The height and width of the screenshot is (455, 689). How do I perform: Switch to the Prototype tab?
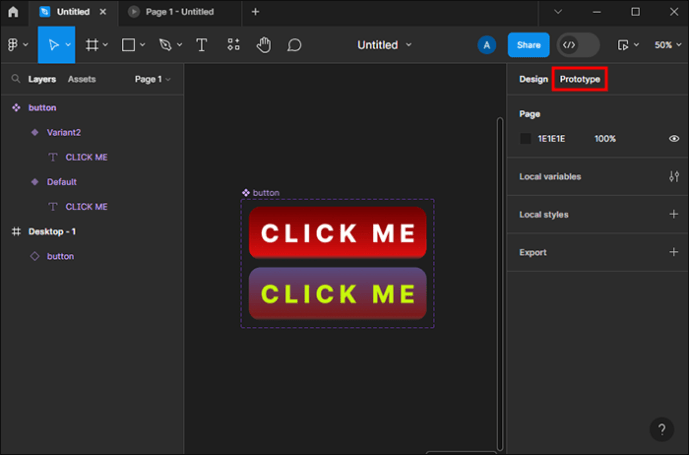pyautogui.click(x=580, y=79)
